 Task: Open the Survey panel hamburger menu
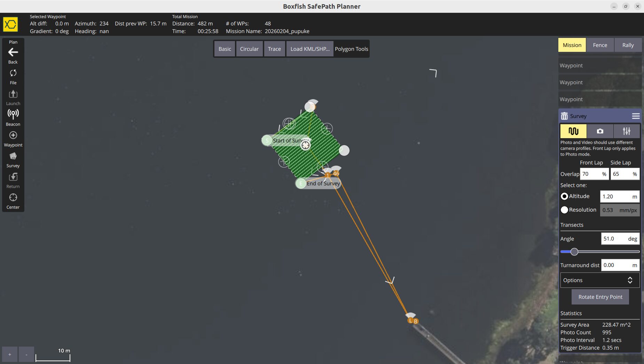pos(636,116)
